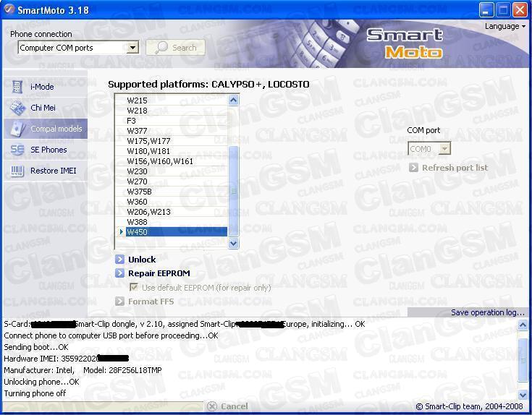This screenshot has width=532, height=415.
Task: Click the Search magnifier button
Action: 175,48
